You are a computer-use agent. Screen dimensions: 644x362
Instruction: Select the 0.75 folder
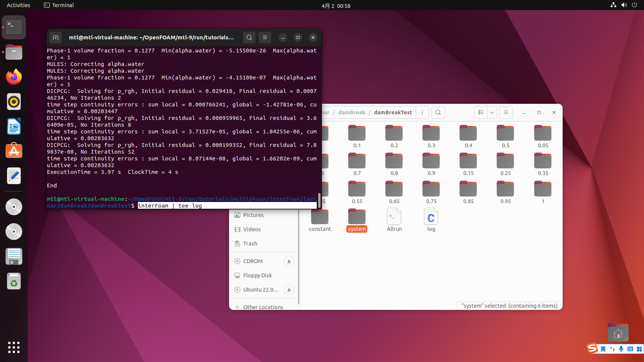(431, 192)
